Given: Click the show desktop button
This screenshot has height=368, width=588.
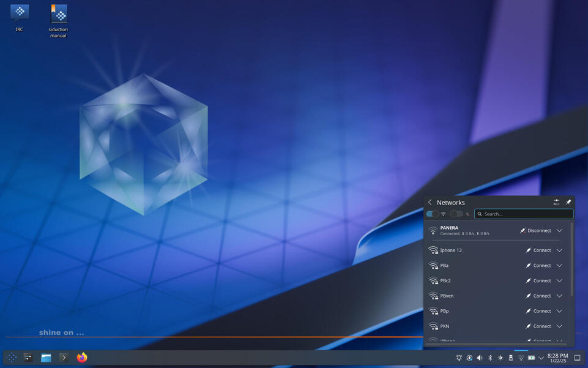Looking at the screenshot, I should click(578, 358).
